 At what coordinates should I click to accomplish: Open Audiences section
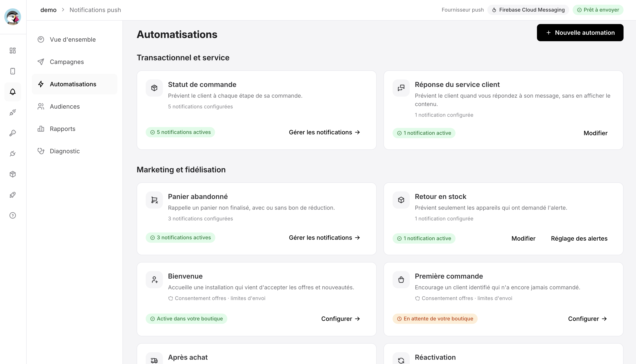(74, 106)
